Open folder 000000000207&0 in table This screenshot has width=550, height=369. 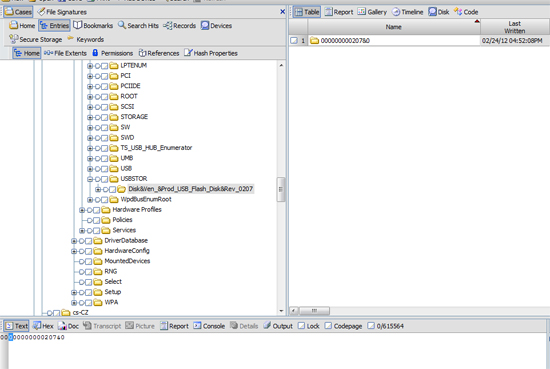345,41
